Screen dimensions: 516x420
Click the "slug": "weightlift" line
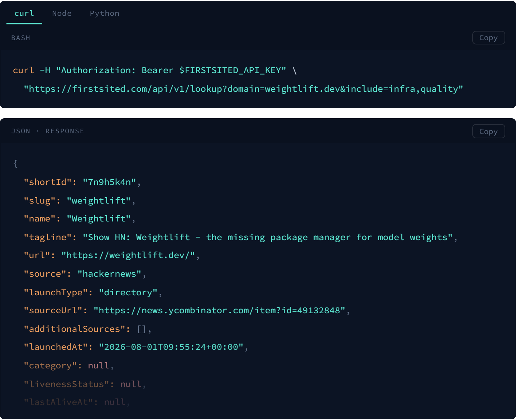(x=80, y=201)
